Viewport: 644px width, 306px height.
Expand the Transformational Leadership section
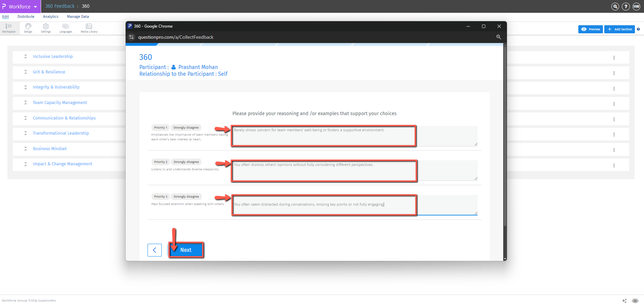click(26, 133)
